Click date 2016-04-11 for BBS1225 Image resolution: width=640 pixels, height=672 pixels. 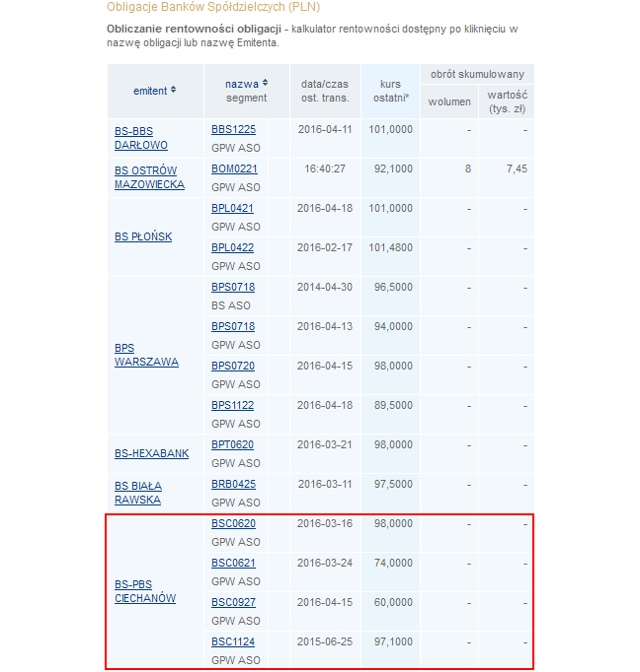pos(325,129)
